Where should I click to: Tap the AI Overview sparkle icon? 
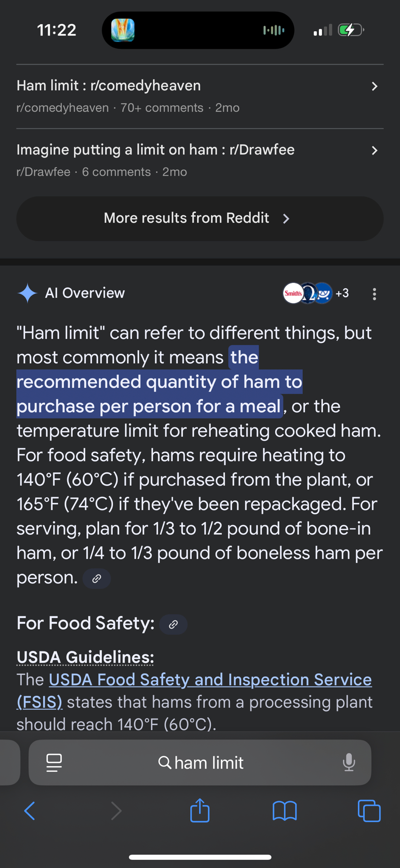tap(27, 293)
